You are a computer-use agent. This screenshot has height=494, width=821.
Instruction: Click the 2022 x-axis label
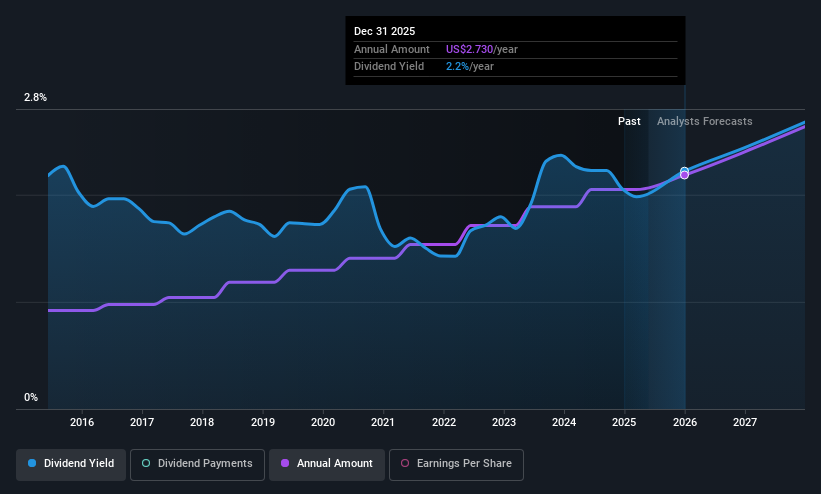pyautogui.click(x=444, y=422)
